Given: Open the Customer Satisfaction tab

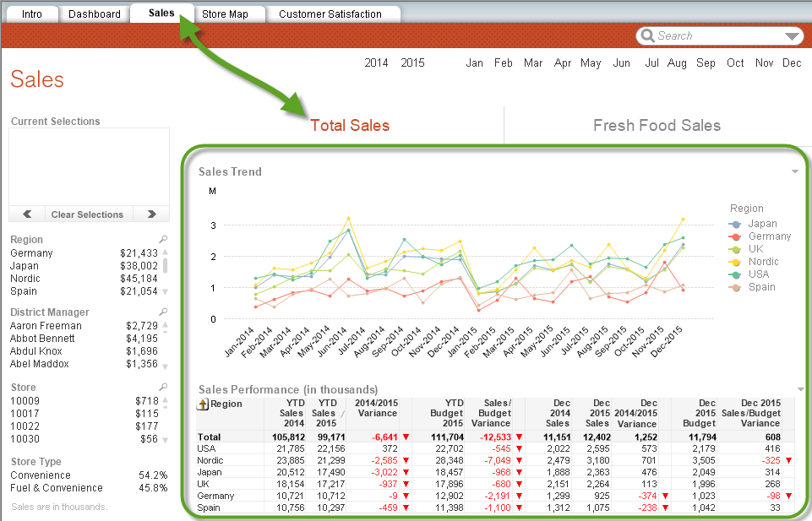Looking at the screenshot, I should coord(330,14).
